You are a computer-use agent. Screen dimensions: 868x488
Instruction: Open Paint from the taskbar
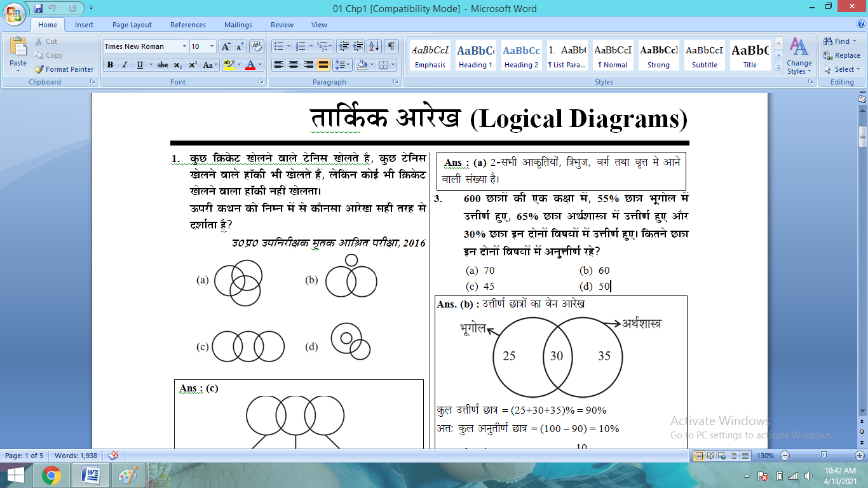point(129,475)
